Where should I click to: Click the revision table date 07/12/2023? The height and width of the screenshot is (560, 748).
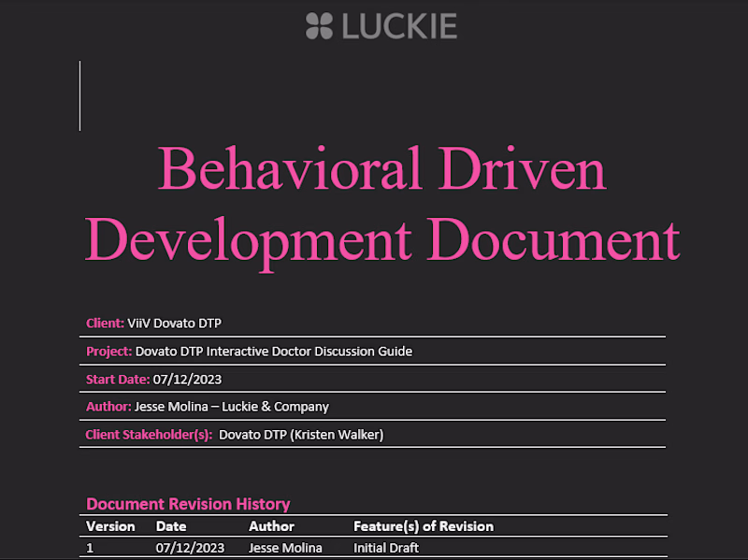[x=191, y=548]
